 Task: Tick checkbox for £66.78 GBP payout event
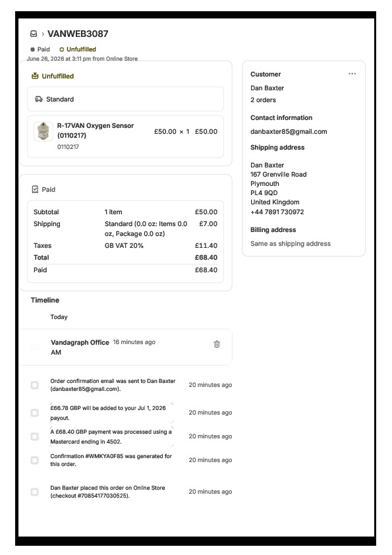tap(35, 413)
